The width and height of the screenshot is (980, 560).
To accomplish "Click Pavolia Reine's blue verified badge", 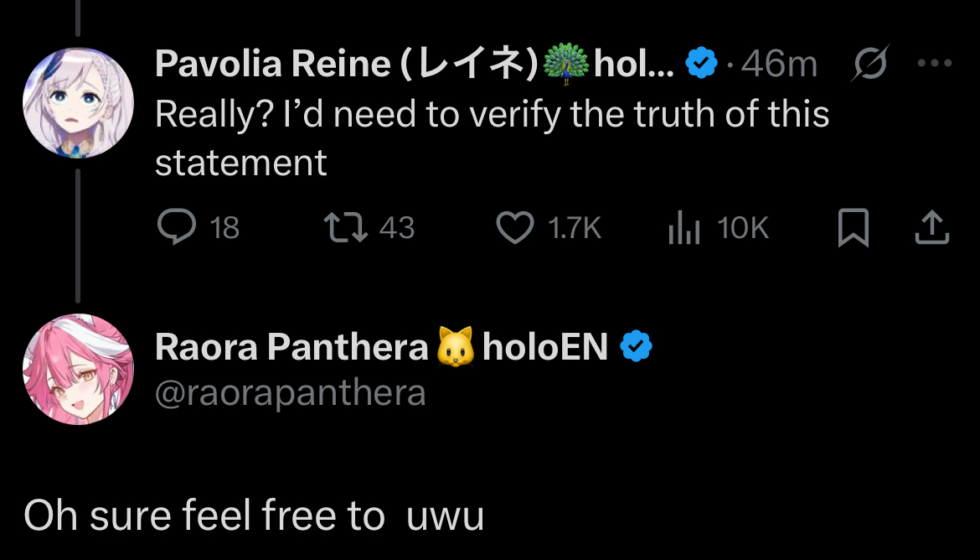I will click(701, 64).
